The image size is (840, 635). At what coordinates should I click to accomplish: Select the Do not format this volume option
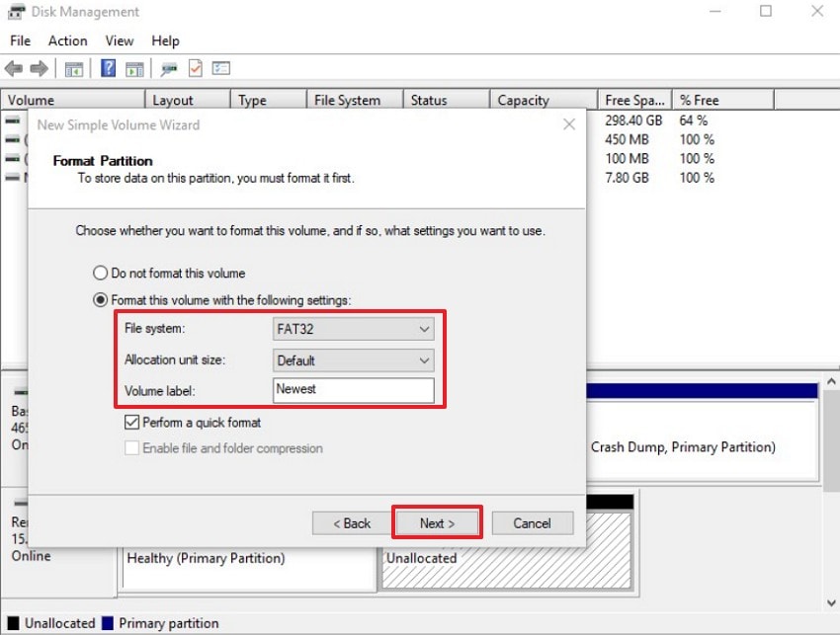100,274
